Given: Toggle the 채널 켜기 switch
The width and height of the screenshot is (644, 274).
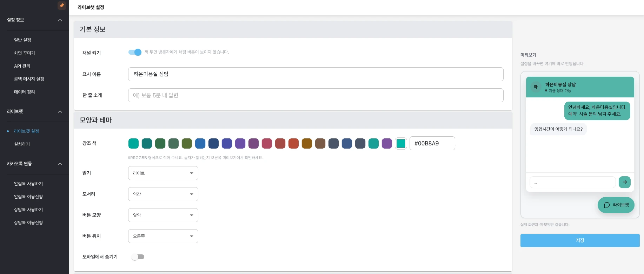Looking at the screenshot, I should pos(135,52).
